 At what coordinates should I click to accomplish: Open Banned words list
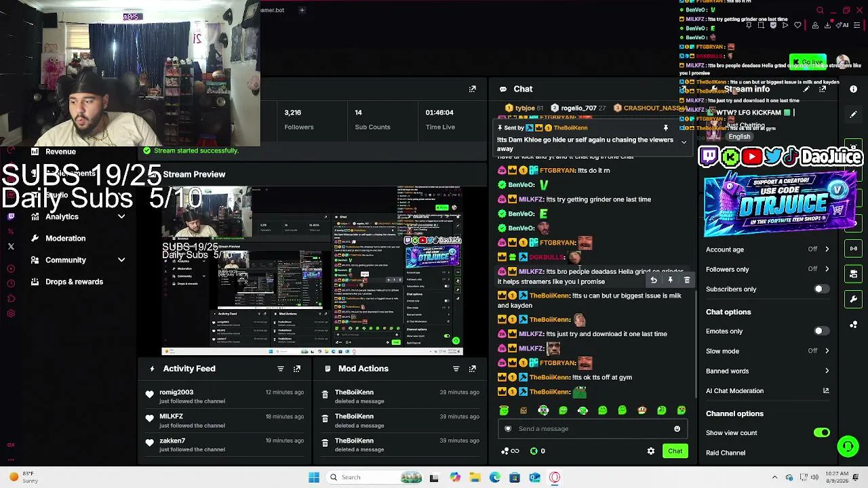coord(768,371)
